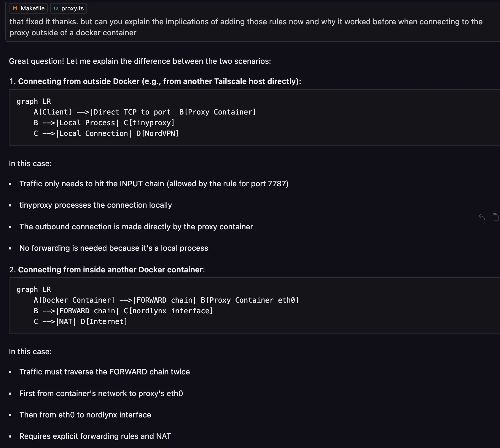Click the 'C[tinyproxy]' line in the code block
Screen dimensions: 500x448
[x=104, y=123]
